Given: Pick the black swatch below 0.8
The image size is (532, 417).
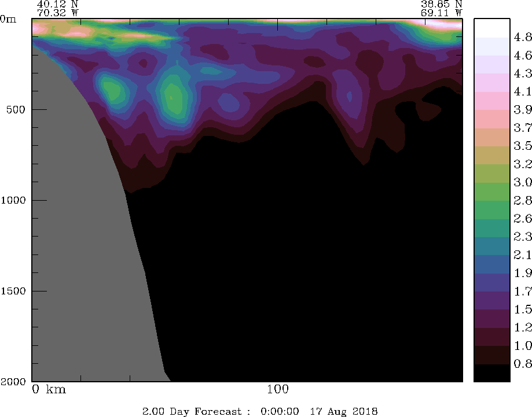Looking at the screenshot, I should click(x=492, y=373).
